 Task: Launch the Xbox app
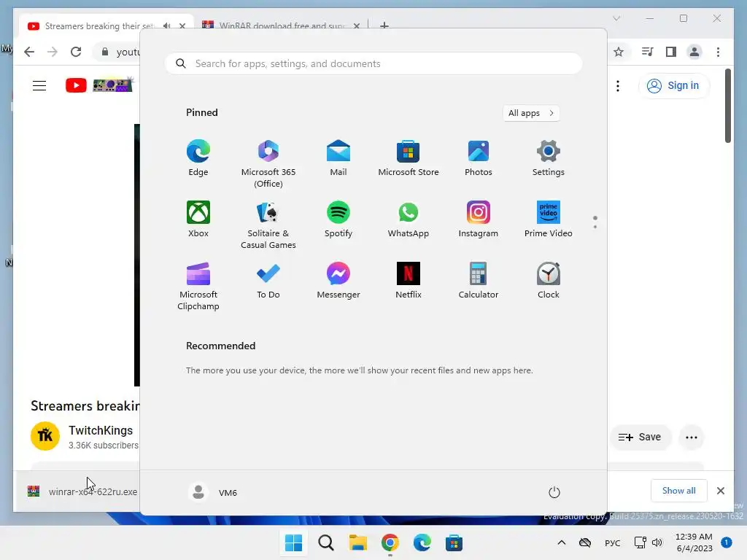198,219
